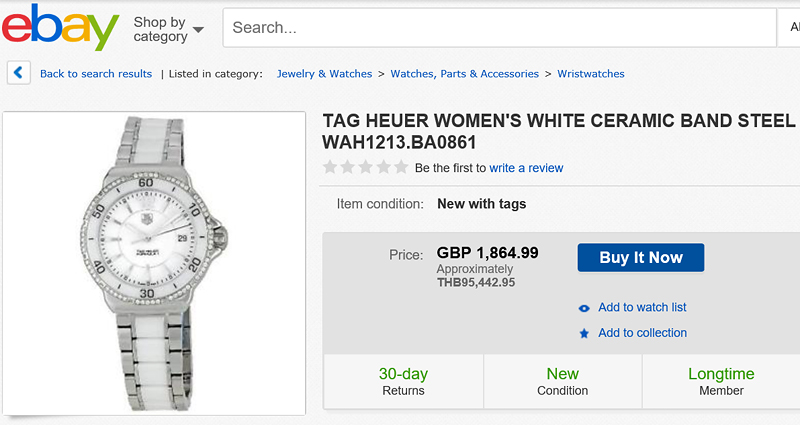
Task: Go to Watches, Parts & Accessories category
Action: click(464, 74)
